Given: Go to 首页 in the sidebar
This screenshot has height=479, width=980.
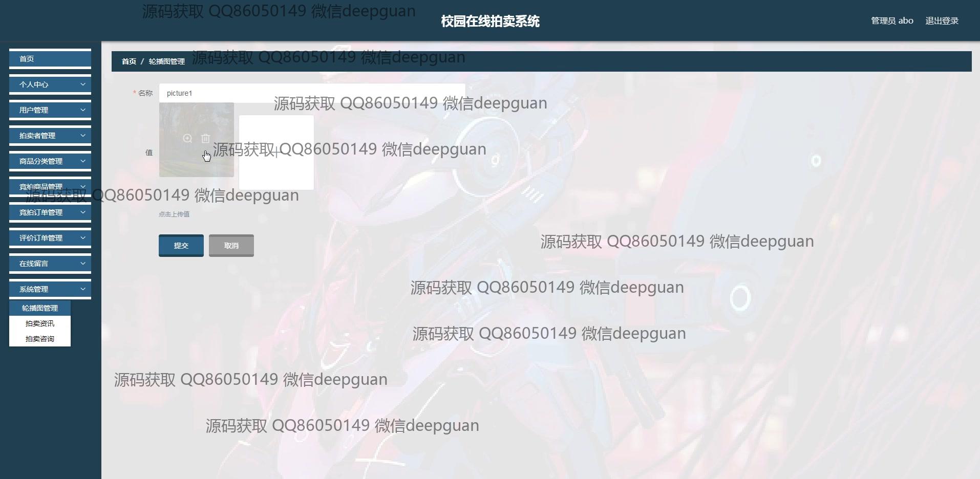Looking at the screenshot, I should (50, 59).
